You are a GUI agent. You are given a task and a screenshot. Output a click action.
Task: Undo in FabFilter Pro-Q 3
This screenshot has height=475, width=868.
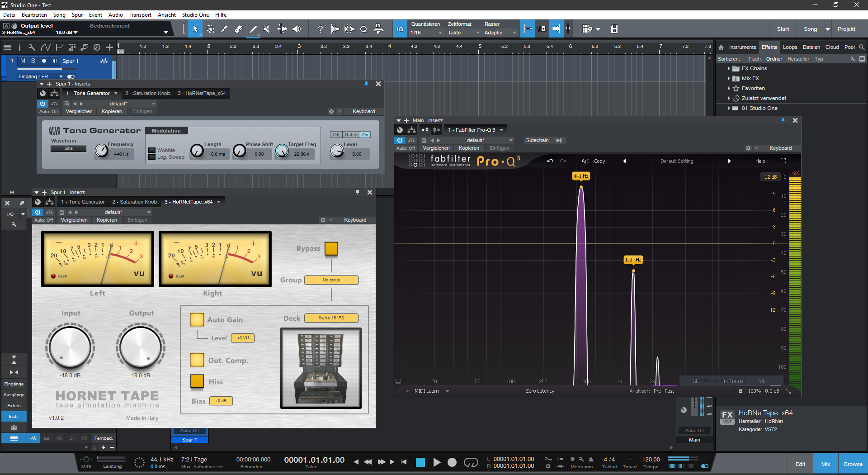coord(550,161)
